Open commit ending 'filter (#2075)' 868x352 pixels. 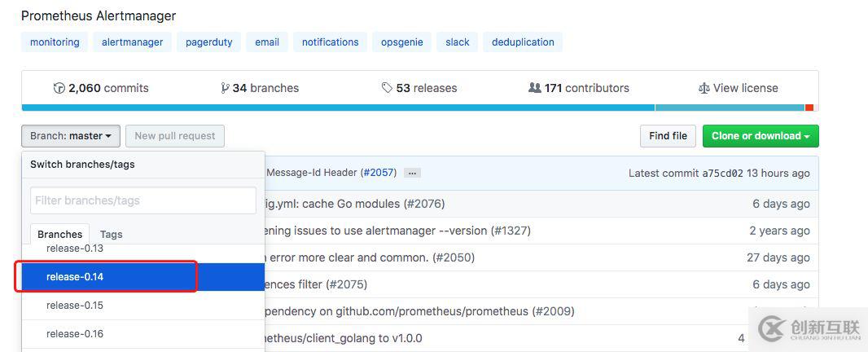[316, 284]
